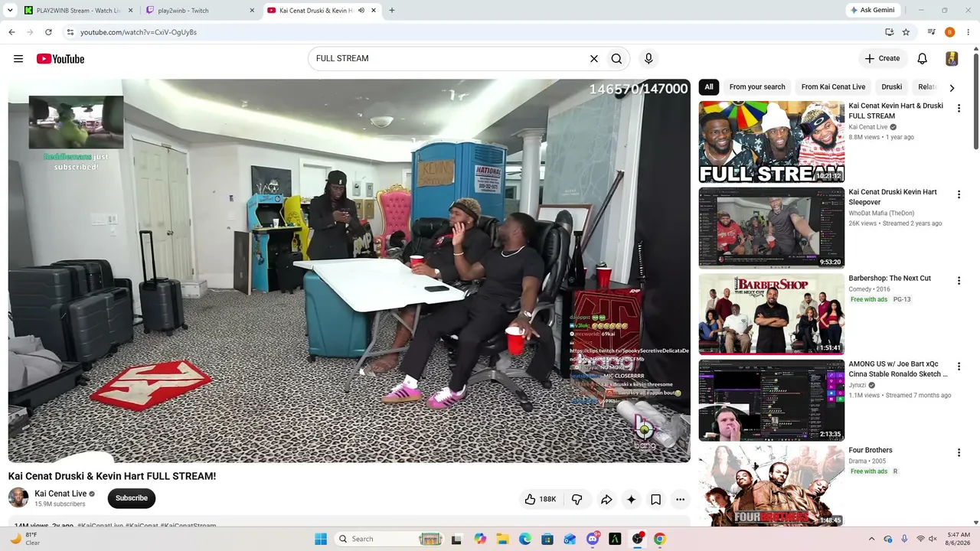Open YouTube notifications bell
The height and width of the screenshot is (551, 980).
[923, 58]
